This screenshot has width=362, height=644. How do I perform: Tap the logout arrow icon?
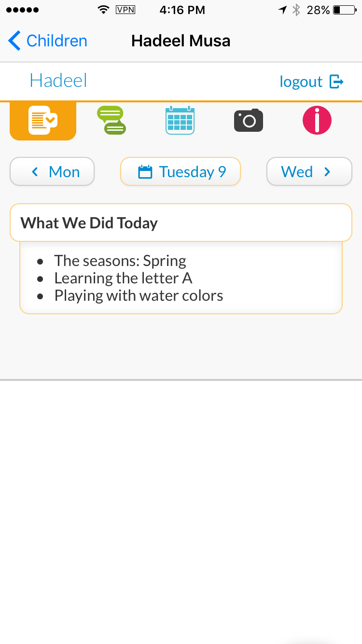pos(336,82)
